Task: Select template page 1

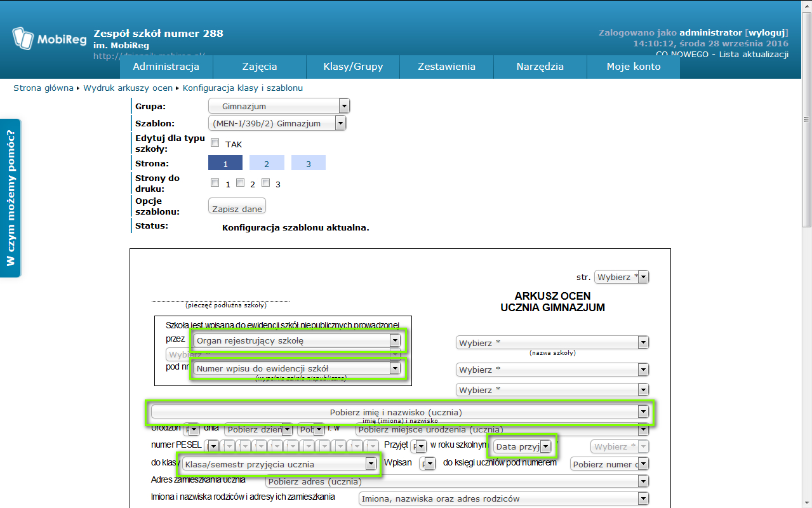Action: pyautogui.click(x=225, y=163)
